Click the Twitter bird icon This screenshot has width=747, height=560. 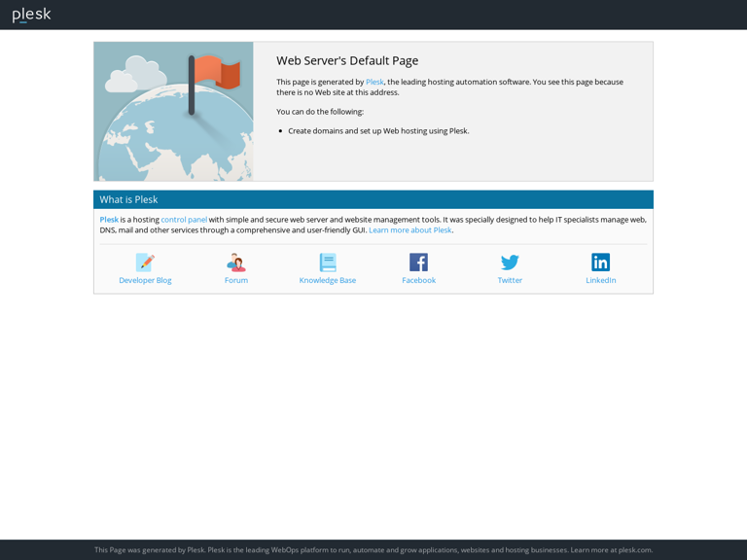pos(510,262)
